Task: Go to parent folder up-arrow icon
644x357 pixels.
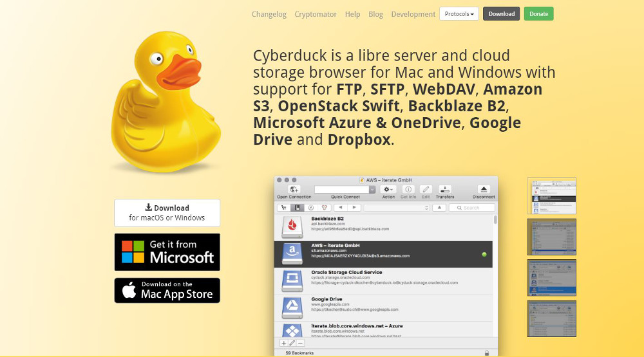Action: coord(439,208)
